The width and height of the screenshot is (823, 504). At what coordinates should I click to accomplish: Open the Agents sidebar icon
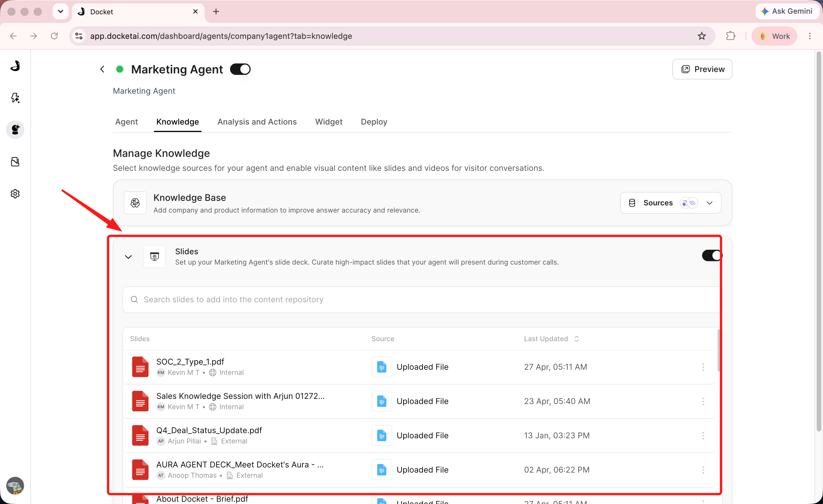point(15,130)
